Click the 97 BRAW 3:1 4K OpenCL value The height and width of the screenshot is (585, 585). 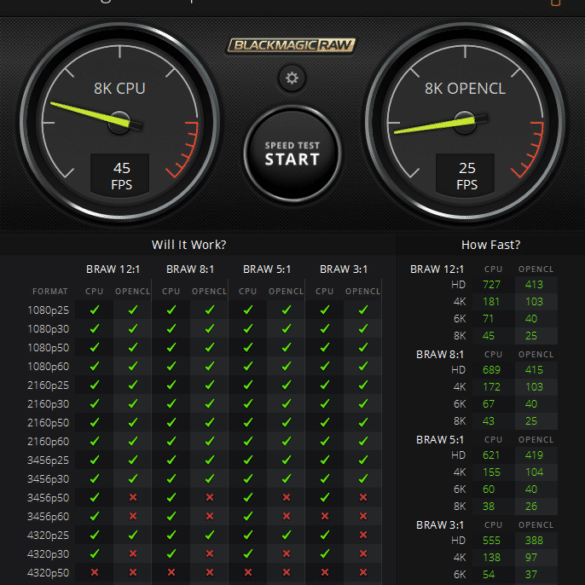click(531, 557)
